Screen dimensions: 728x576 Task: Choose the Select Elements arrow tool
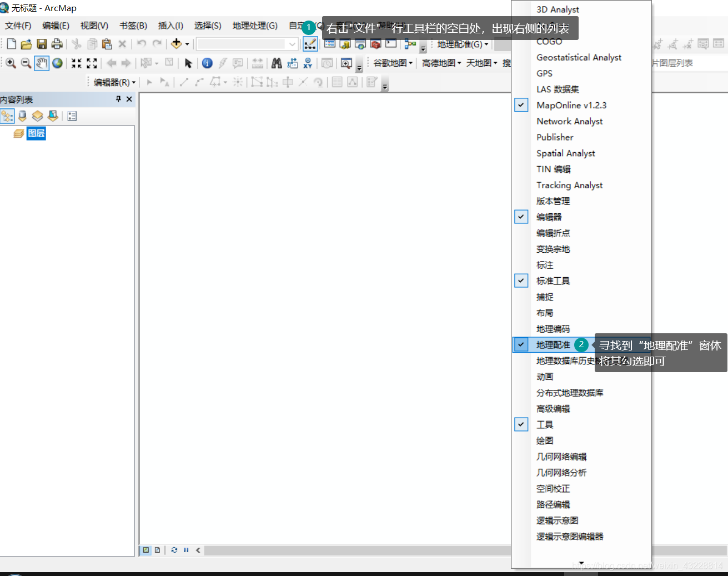pos(188,63)
